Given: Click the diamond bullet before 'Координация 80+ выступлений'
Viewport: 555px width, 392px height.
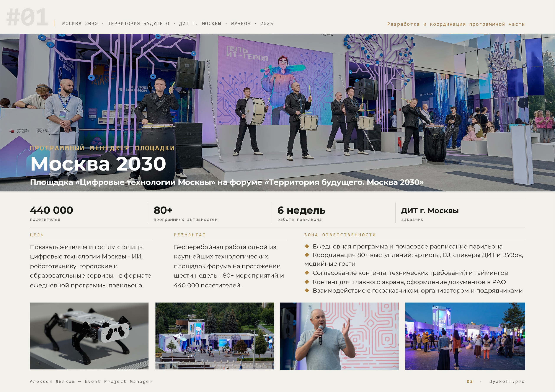Looking at the screenshot, I should [307, 255].
